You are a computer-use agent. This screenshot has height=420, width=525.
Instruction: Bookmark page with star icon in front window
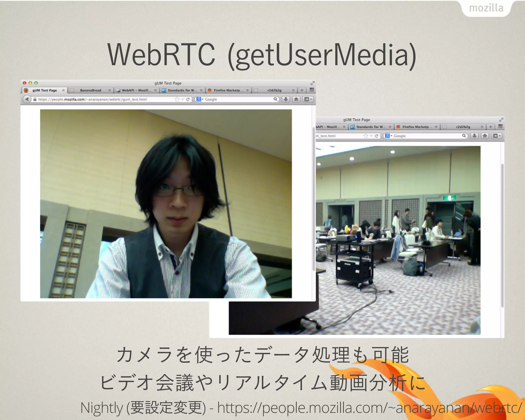(177, 99)
